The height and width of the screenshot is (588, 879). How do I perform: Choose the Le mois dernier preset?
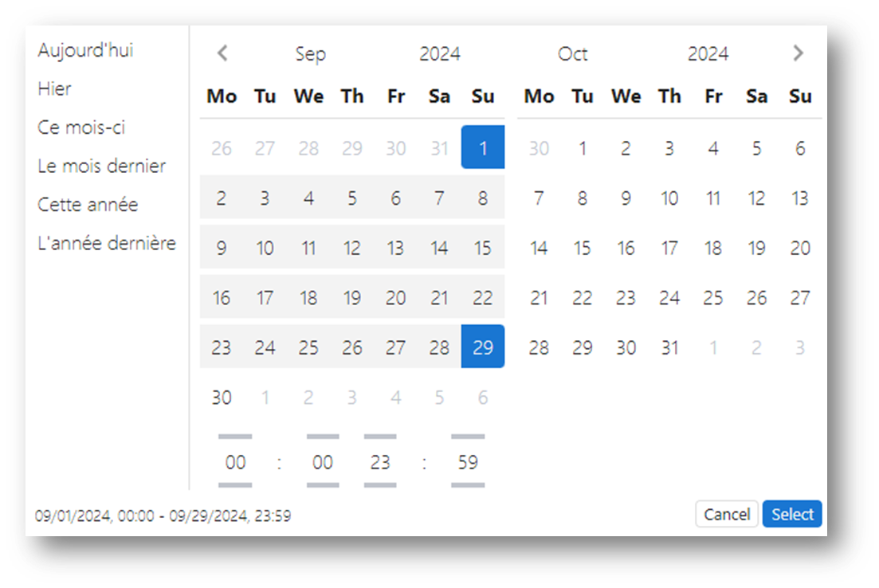[101, 166]
